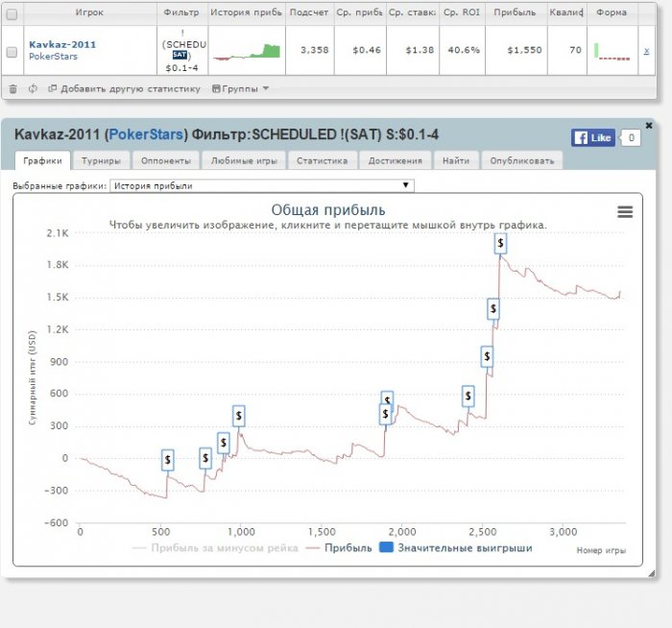Toggle the 'Значительные выигрыши' legend item
This screenshot has width=672, height=628.
point(455,548)
